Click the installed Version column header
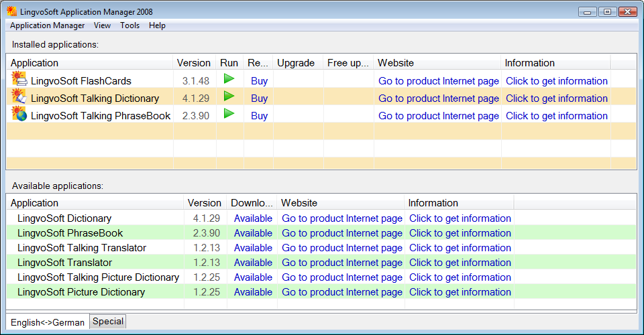Viewport: 644px width, 335px height. coord(195,63)
